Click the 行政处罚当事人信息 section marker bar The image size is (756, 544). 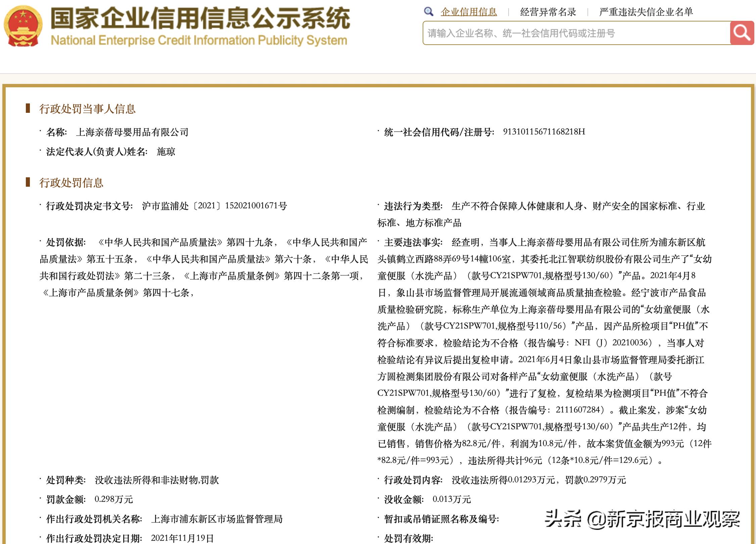click(x=29, y=107)
